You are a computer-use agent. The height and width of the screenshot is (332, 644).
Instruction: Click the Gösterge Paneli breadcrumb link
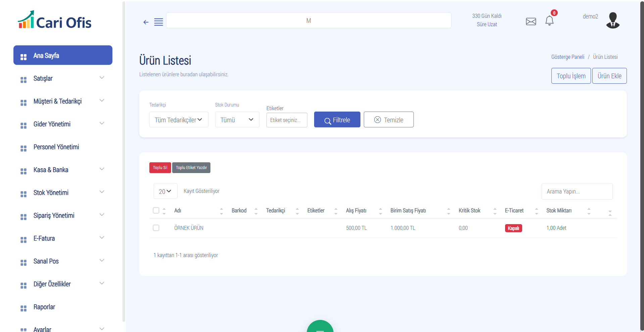(x=567, y=57)
